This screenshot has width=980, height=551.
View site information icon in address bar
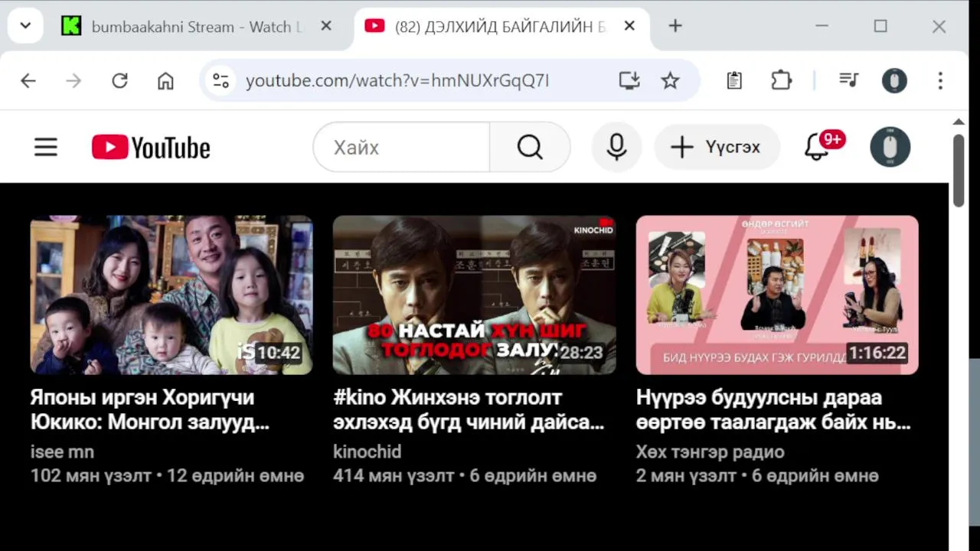(221, 80)
